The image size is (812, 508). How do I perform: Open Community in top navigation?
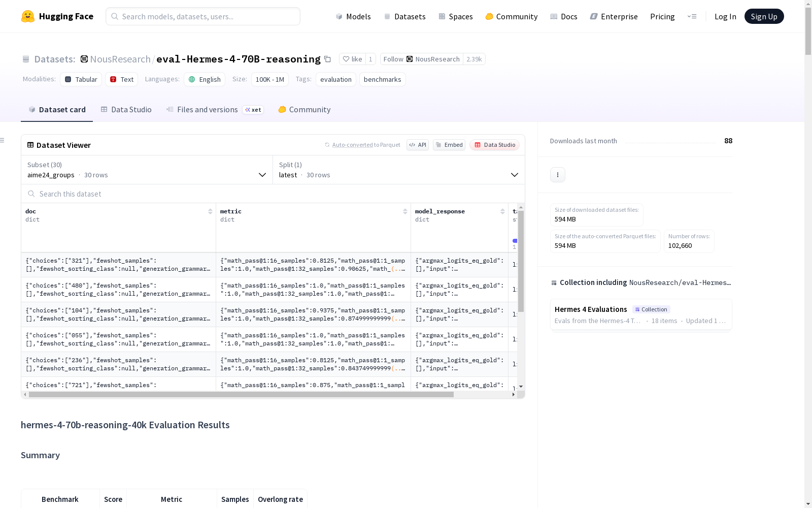click(x=512, y=16)
